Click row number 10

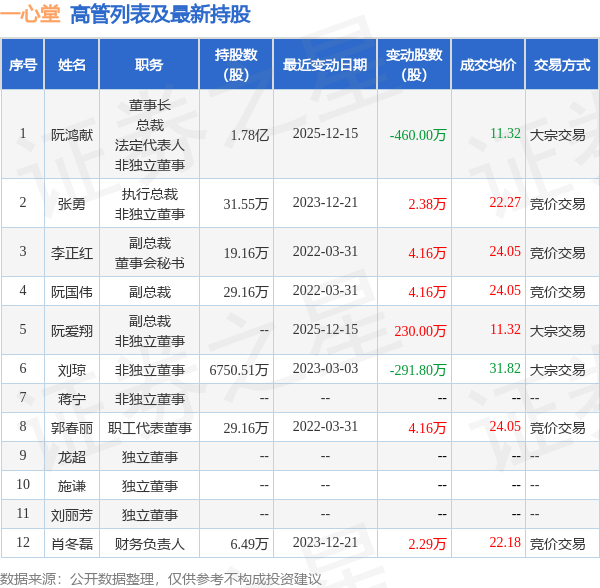click(x=23, y=484)
